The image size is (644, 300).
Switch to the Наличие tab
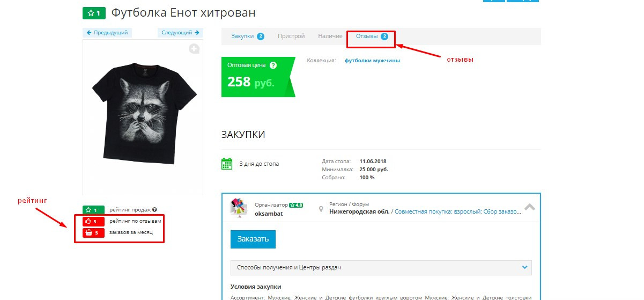(330, 36)
